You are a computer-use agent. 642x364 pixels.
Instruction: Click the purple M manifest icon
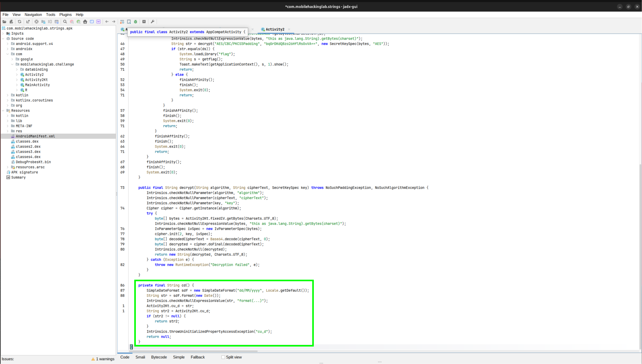click(99, 22)
